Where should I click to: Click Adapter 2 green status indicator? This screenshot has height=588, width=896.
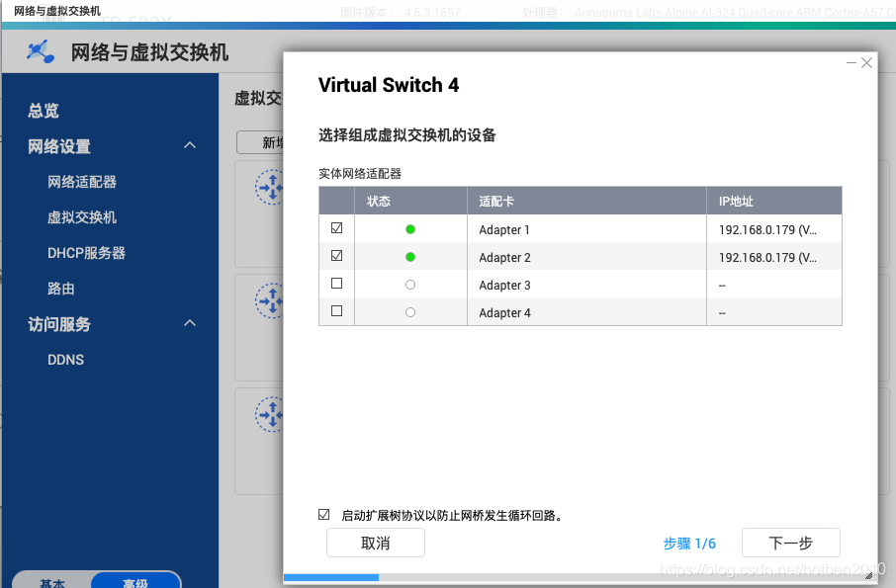pos(410,257)
